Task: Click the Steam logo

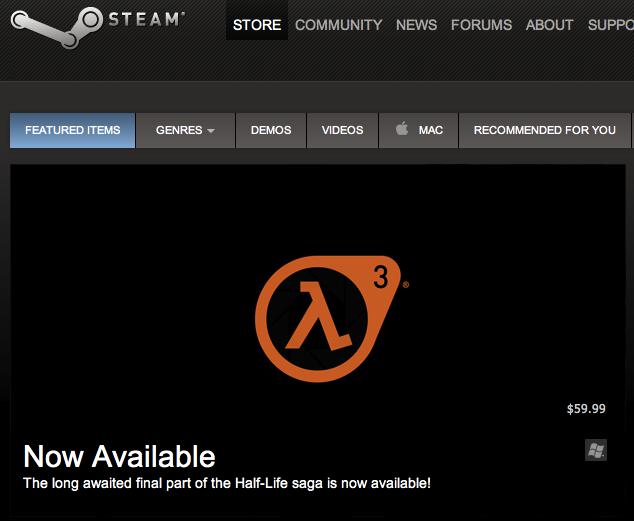Action: [98, 27]
